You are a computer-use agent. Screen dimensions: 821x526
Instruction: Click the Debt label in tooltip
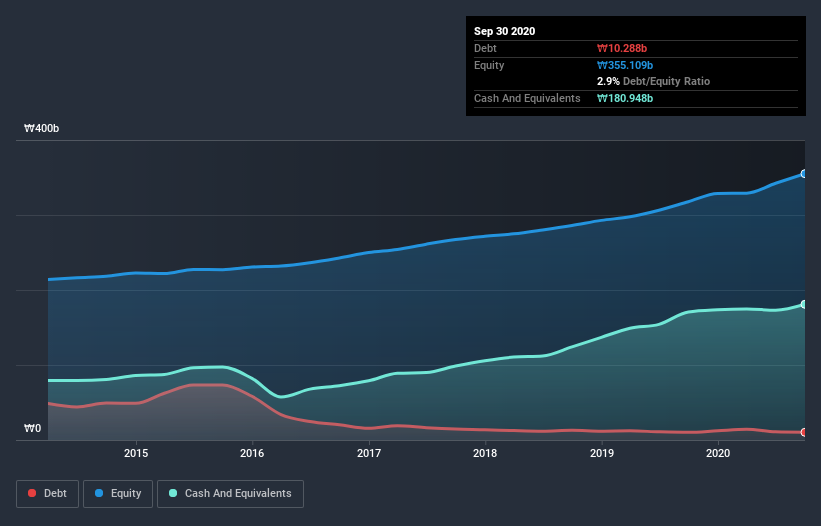click(x=485, y=48)
